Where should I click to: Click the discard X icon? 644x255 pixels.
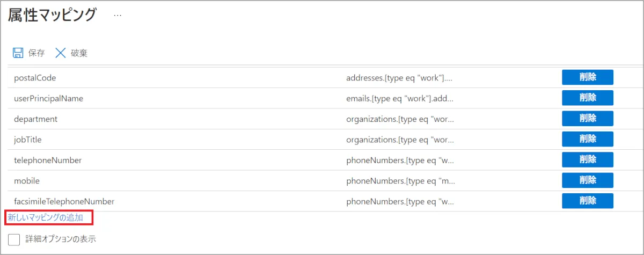(61, 53)
